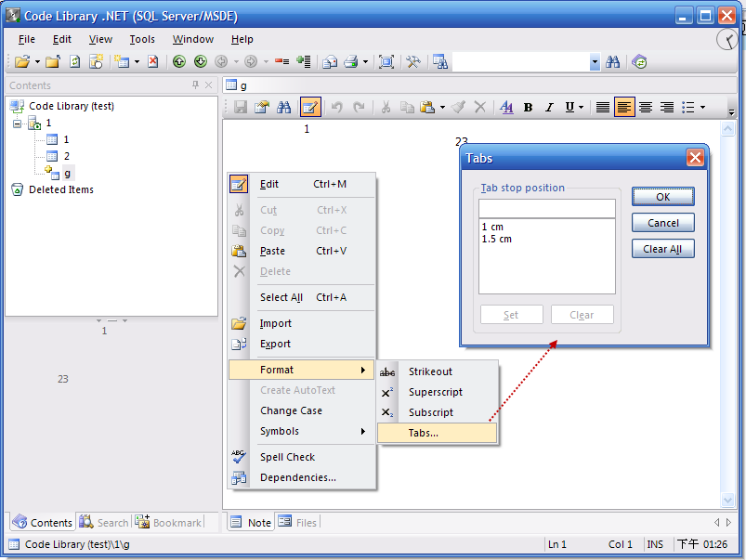Toggle Italic formatting button

tap(549, 108)
